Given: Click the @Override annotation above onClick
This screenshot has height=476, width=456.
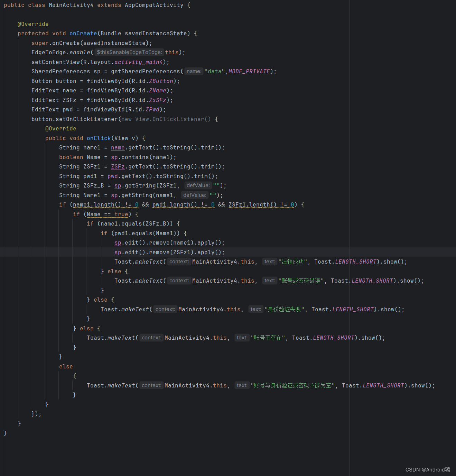Looking at the screenshot, I should point(61,128).
